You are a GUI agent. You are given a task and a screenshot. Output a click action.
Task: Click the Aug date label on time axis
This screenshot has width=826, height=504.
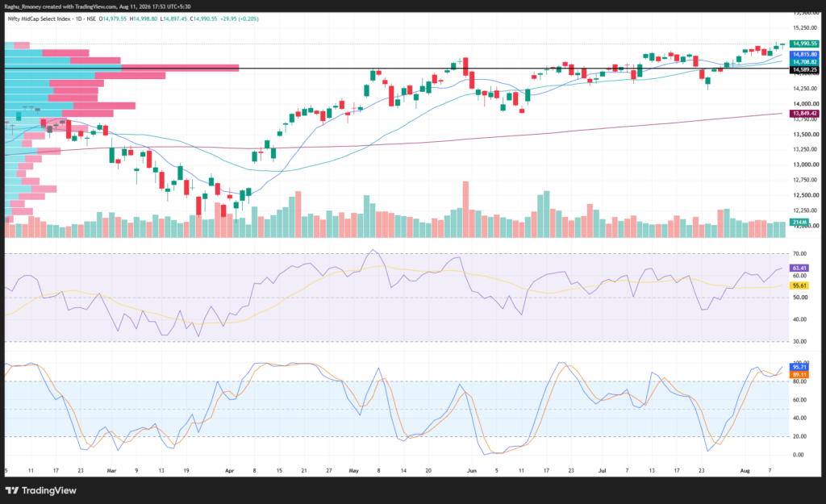click(745, 471)
